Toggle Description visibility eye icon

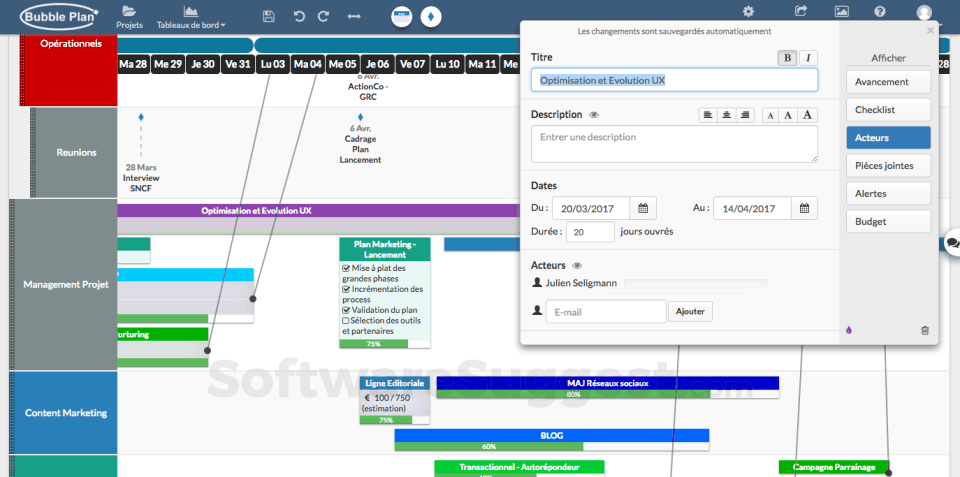tap(594, 115)
